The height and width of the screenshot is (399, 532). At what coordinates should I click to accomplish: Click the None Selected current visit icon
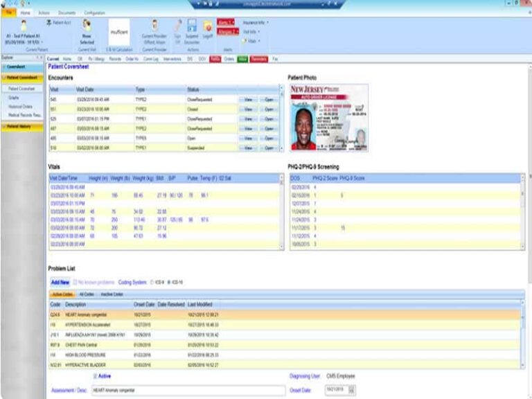tap(87, 26)
